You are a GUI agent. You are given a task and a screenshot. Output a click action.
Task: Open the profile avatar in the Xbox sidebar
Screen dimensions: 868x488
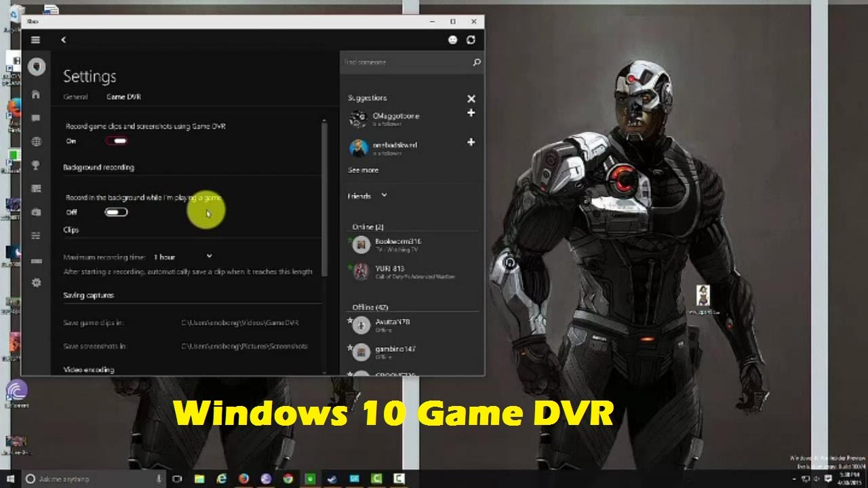coord(37,66)
